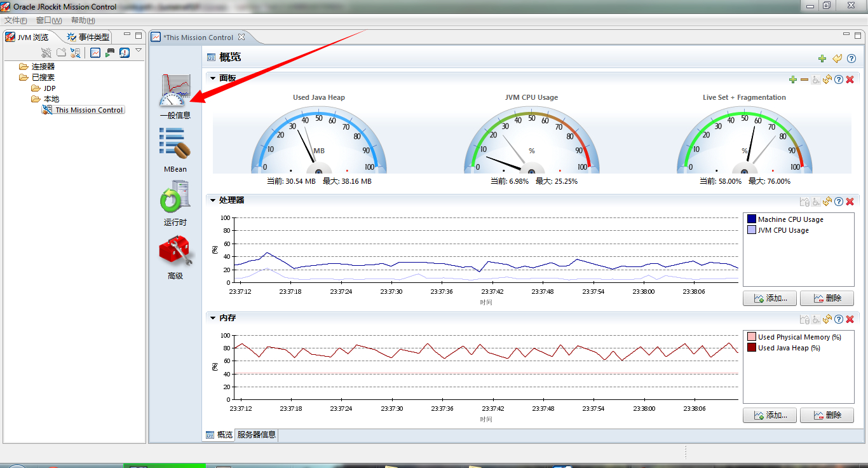Click the Start Flight Recording icon in JVM toolbar

pyautogui.click(x=110, y=53)
